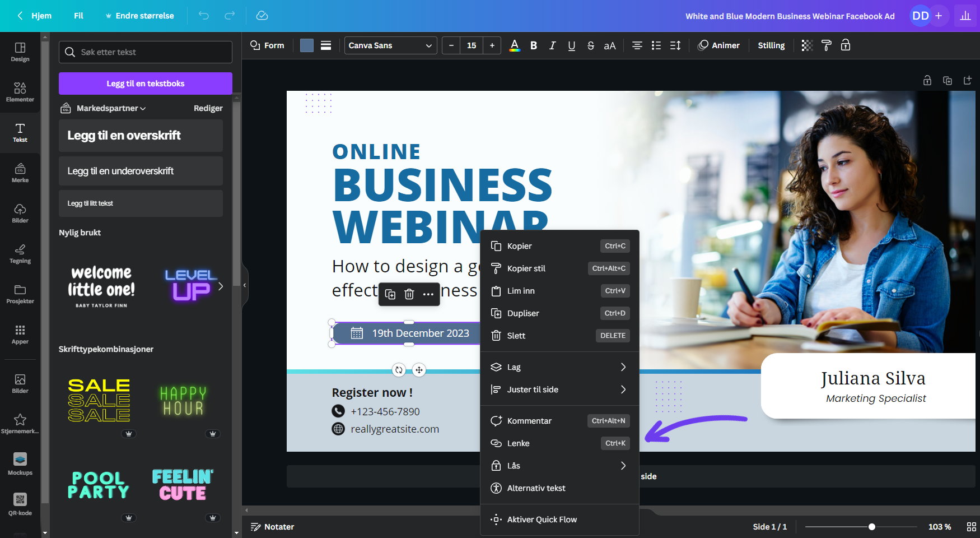Open list formatting option
980x538 pixels.
point(656,45)
